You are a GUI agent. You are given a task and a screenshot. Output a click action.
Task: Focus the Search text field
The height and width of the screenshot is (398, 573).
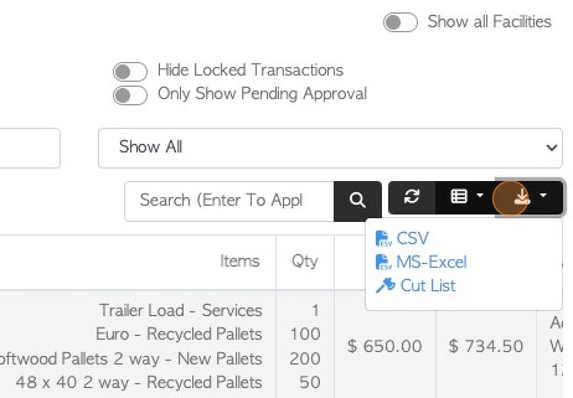(229, 201)
